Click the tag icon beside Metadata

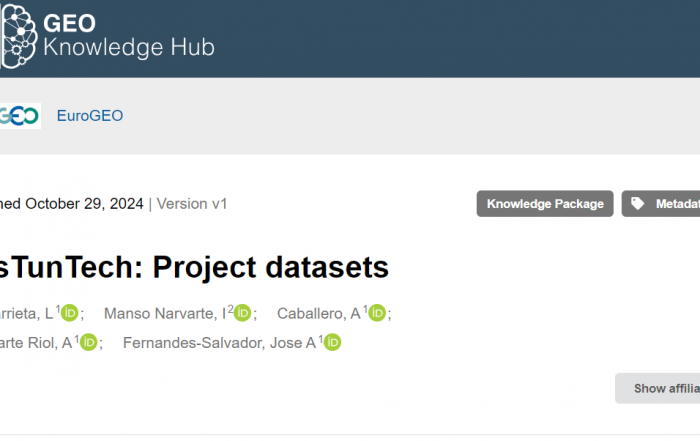pyautogui.click(x=638, y=204)
